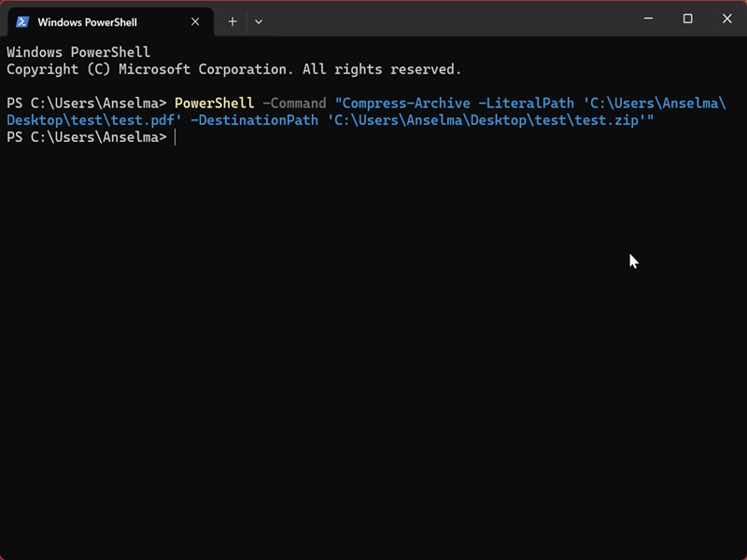Click the empty title bar area right of the chevron
This screenshot has height=560, width=747.
coord(448,19)
